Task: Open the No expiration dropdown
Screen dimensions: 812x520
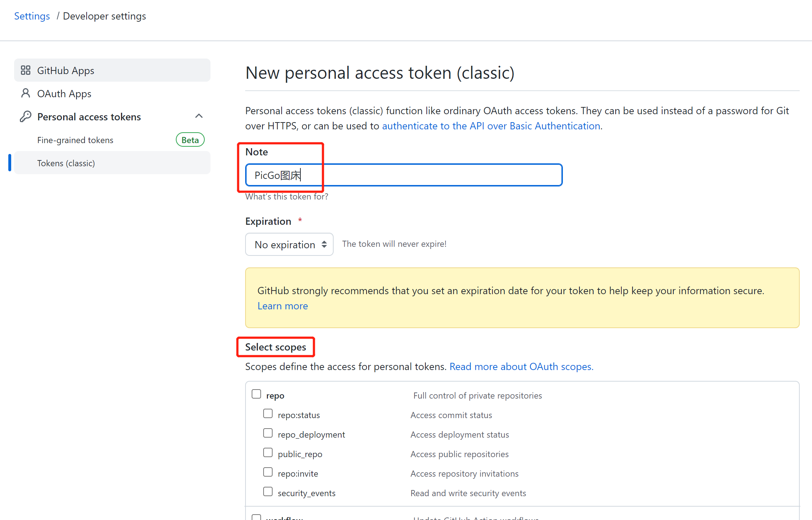Action: (x=289, y=244)
